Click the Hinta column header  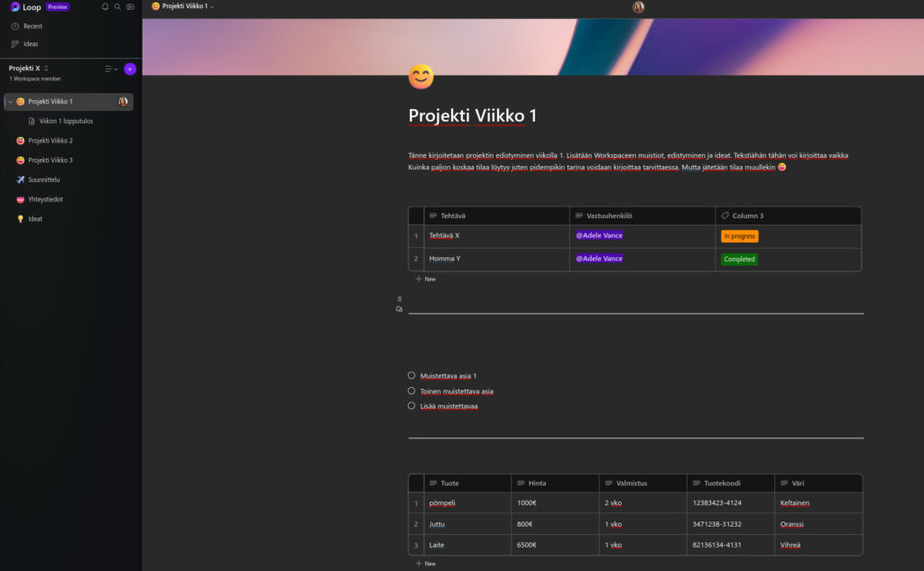click(555, 484)
